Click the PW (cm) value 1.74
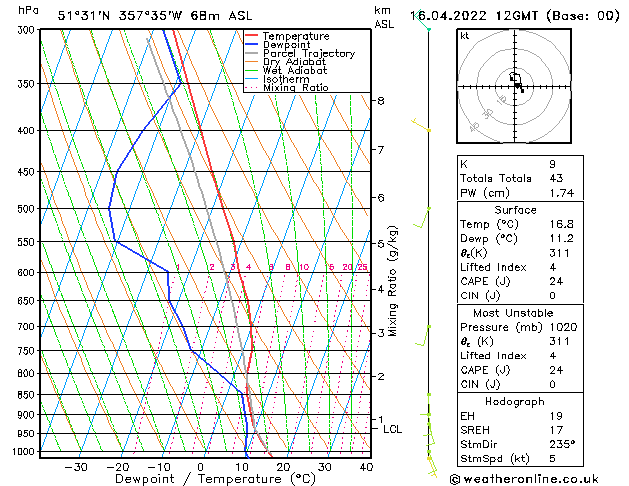The width and height of the screenshot is (629, 486). (562, 193)
